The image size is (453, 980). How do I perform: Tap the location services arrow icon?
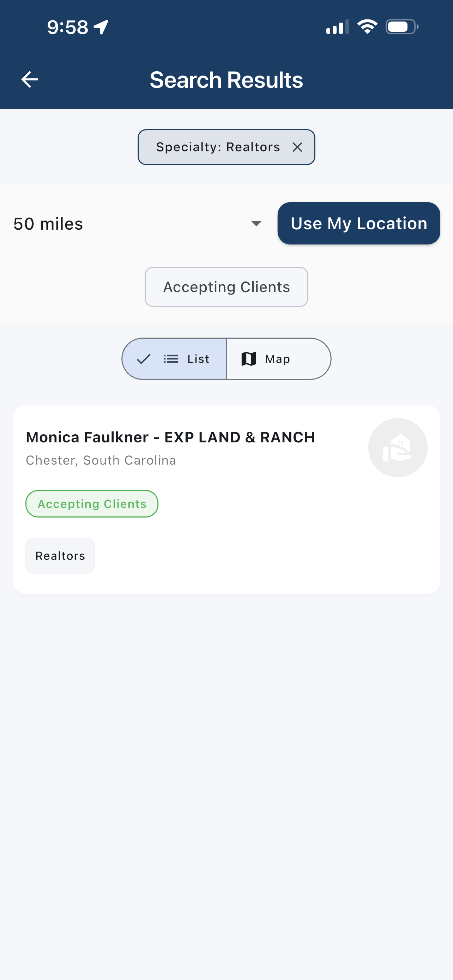click(101, 27)
